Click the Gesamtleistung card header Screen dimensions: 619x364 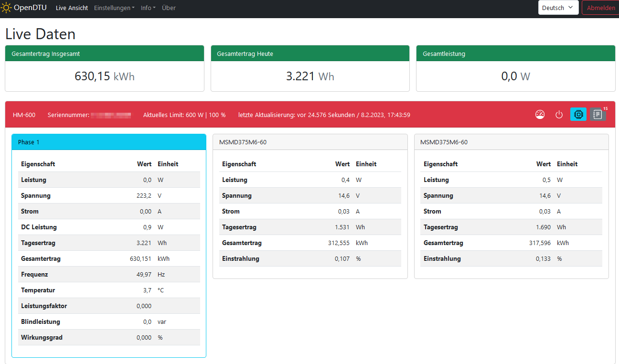(x=516, y=54)
